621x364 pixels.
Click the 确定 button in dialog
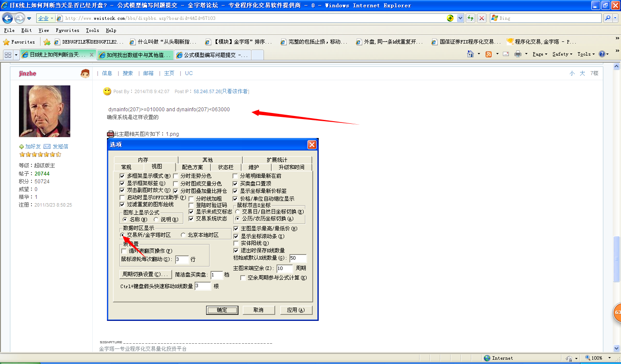click(x=222, y=310)
